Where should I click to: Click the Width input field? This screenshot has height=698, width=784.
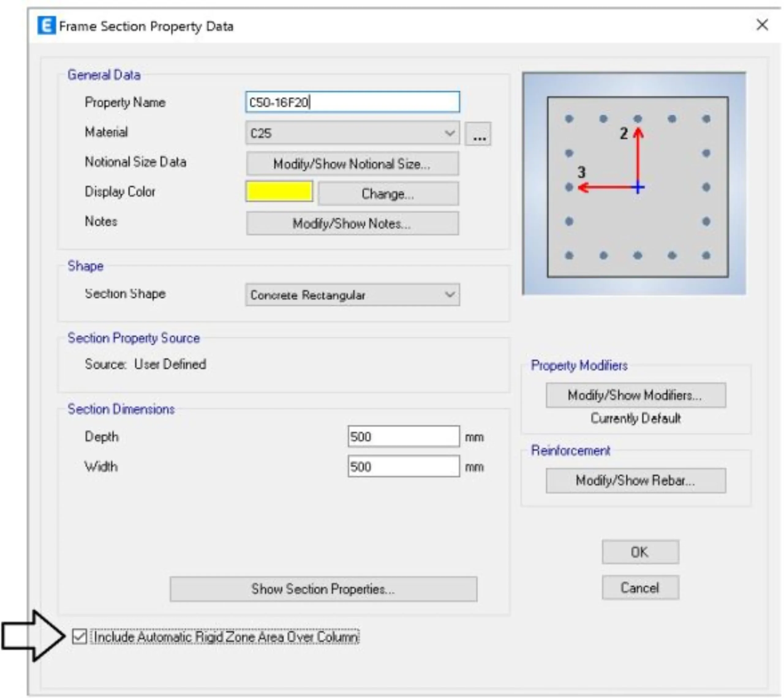(403, 466)
